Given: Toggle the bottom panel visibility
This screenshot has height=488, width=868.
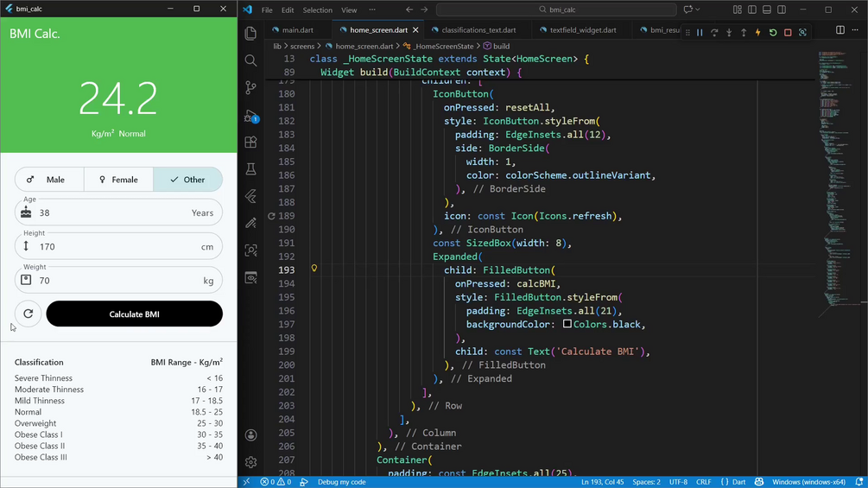Looking at the screenshot, I should click(x=767, y=10).
